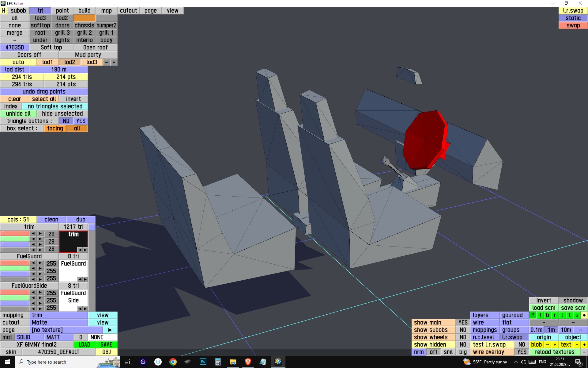Set triangle buttons to NO
588x368 pixels.
point(66,121)
